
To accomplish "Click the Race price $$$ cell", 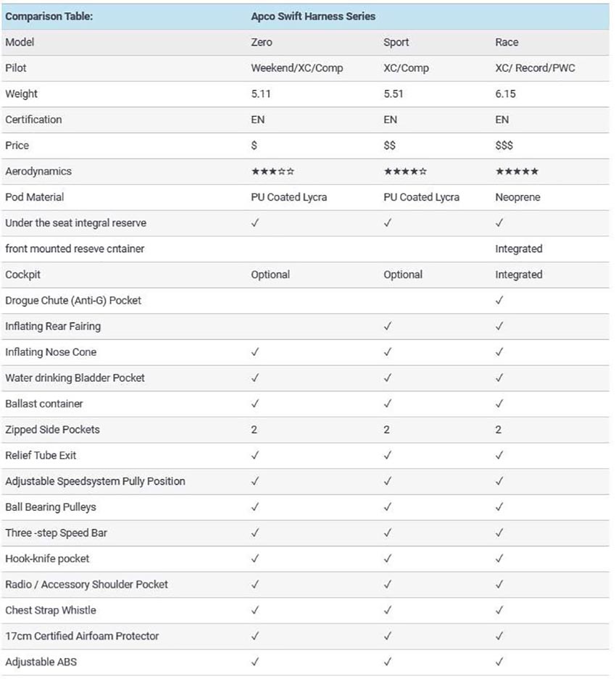I will tap(504, 146).
